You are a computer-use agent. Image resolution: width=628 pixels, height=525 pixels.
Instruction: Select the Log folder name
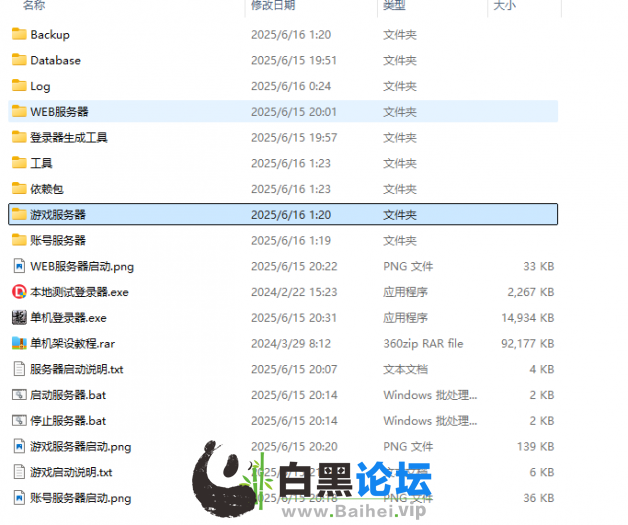(40, 86)
